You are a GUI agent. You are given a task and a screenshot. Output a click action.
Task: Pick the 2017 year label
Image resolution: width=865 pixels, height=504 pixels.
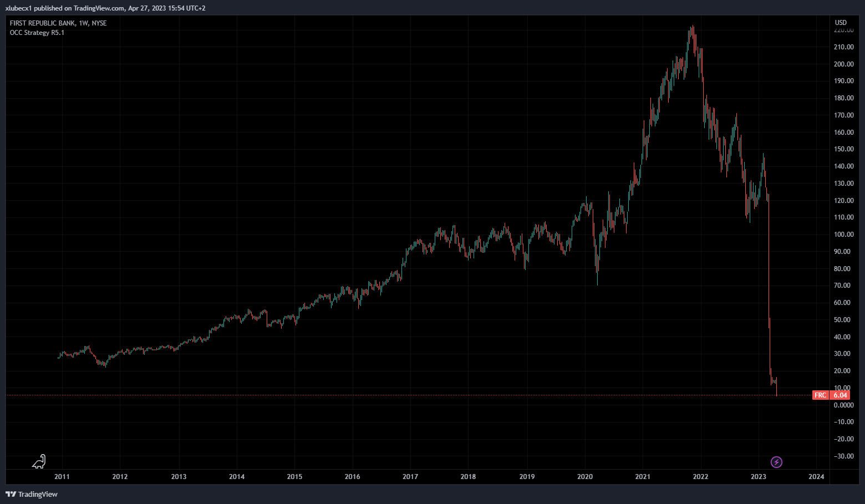pos(410,477)
